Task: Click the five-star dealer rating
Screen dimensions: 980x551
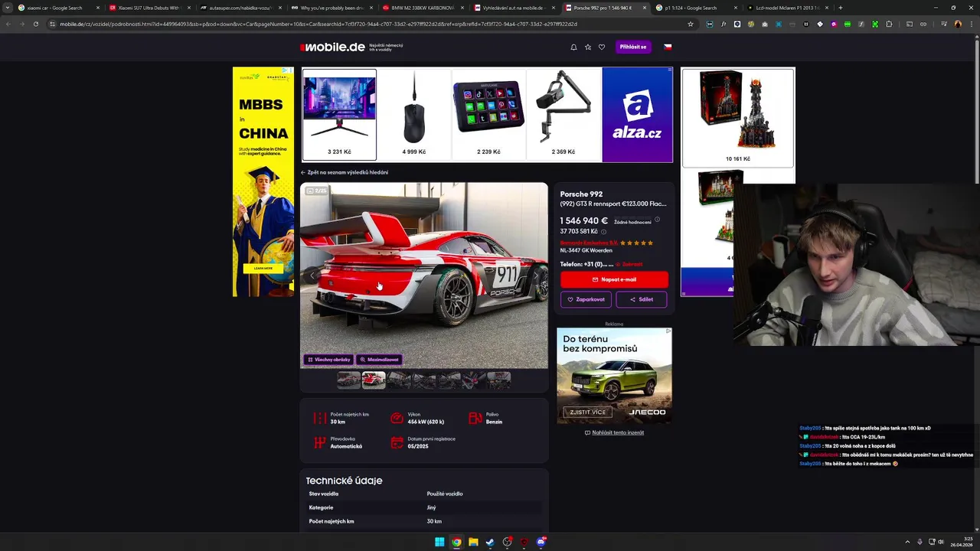Action: point(637,243)
